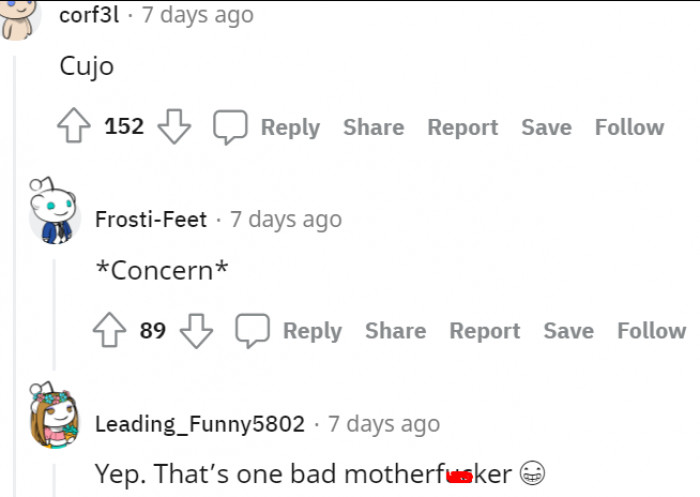The image size is (700, 497).
Task: Follow Frosti-Feet's Concern comment thread
Action: [651, 330]
